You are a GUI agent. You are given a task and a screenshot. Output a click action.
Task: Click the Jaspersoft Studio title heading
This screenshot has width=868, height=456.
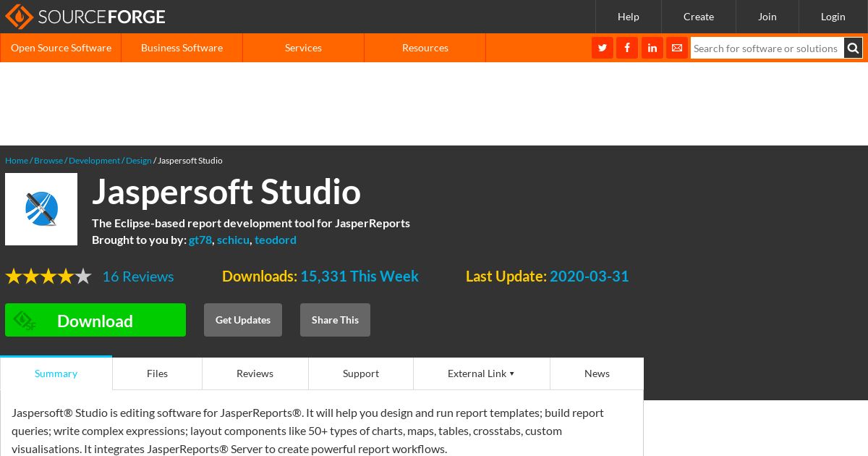(226, 192)
